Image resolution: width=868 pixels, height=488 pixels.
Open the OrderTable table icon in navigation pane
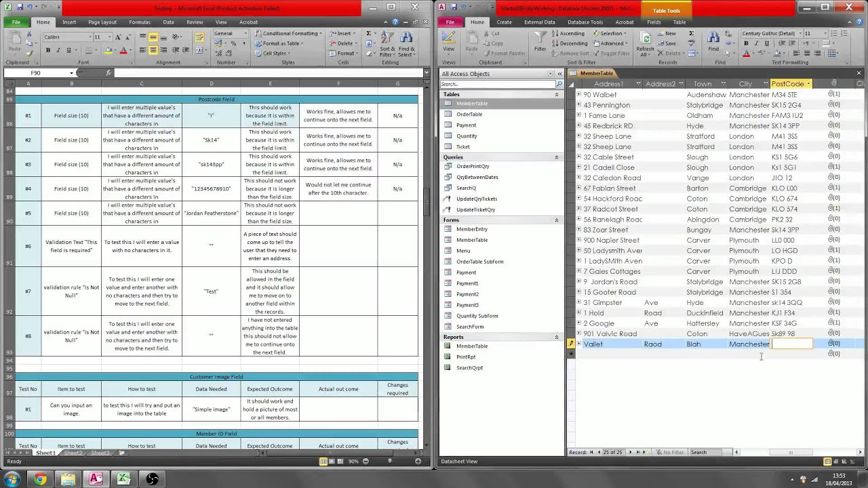click(448, 115)
